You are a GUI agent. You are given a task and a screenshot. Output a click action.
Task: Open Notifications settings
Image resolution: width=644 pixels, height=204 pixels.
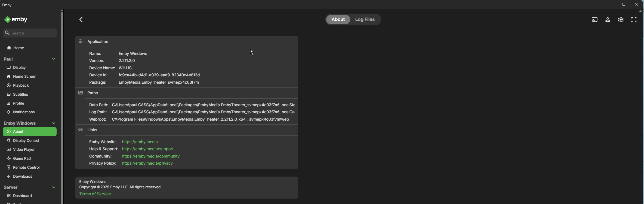[x=30, y=112]
